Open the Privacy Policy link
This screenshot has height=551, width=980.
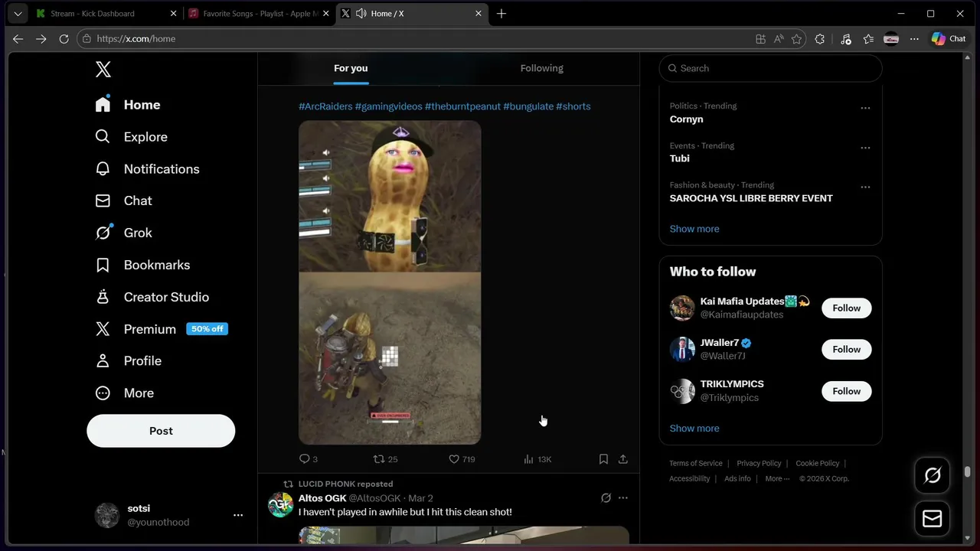(x=759, y=463)
